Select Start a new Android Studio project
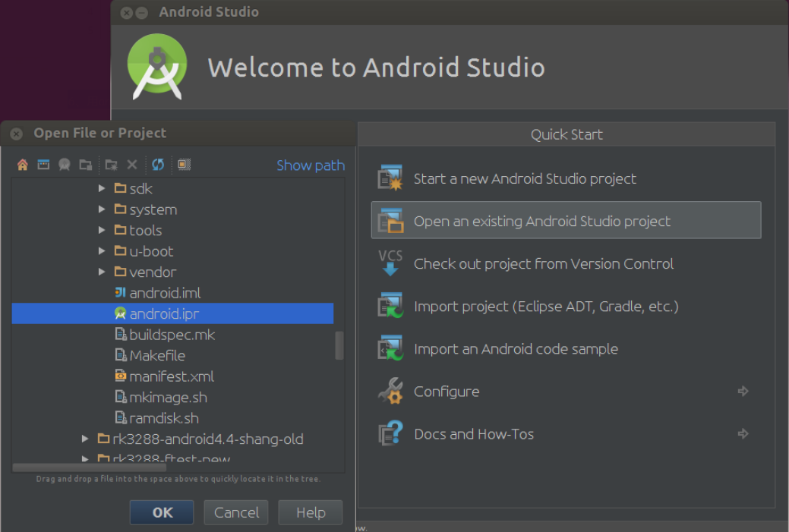 click(566, 178)
